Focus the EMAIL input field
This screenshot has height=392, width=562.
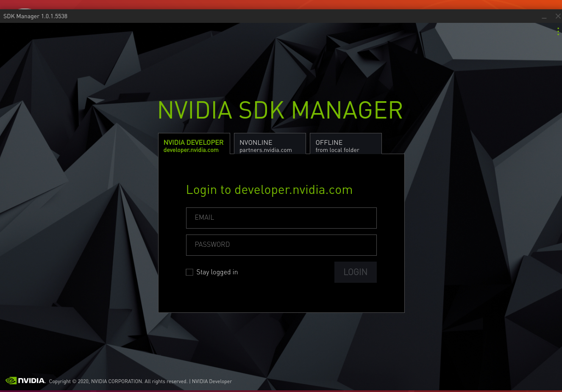(x=281, y=218)
